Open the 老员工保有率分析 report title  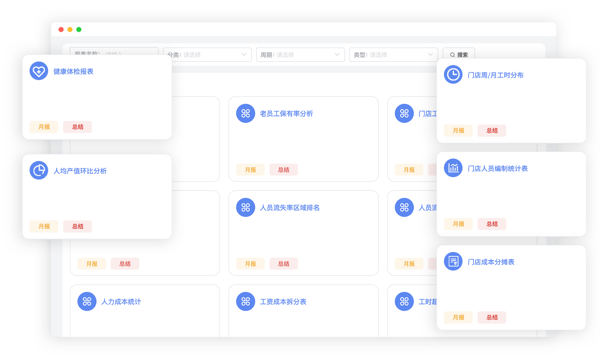click(x=286, y=114)
